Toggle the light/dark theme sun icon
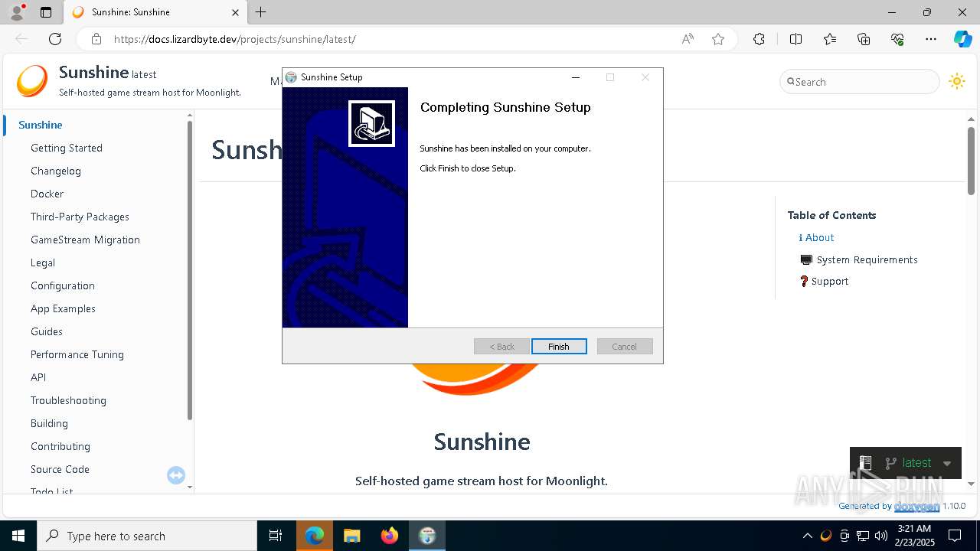 [x=956, y=81]
